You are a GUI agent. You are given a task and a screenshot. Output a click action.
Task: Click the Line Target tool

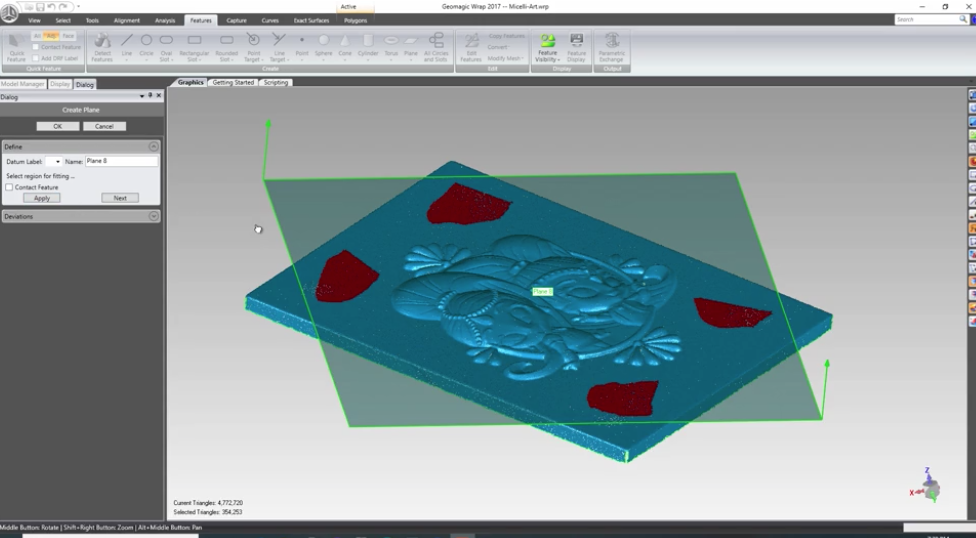[x=279, y=47]
